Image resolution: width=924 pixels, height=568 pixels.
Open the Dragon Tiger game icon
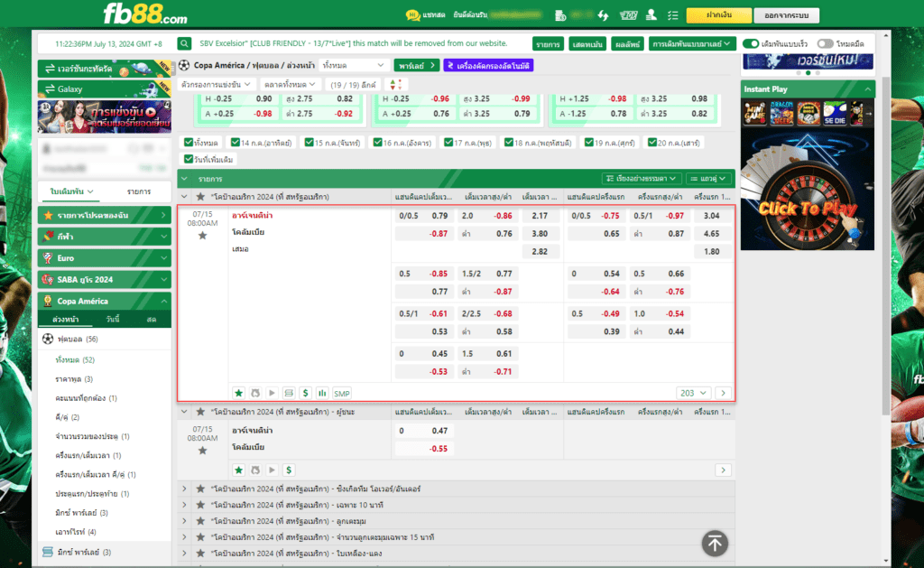tap(781, 113)
